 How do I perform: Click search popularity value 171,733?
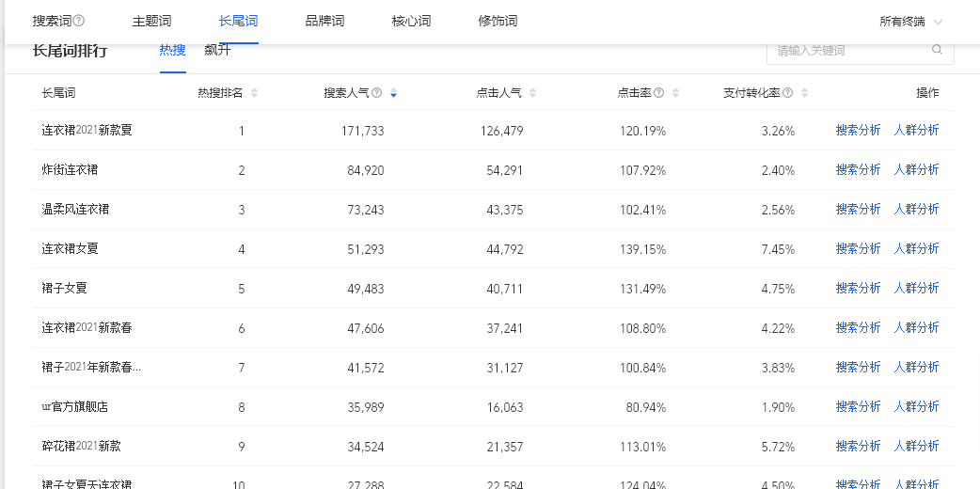(x=362, y=131)
